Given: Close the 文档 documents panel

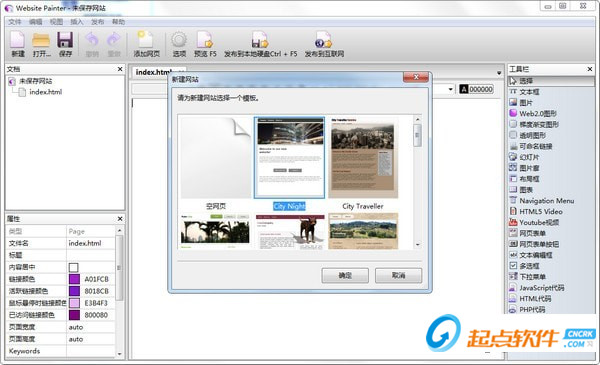Looking at the screenshot, I should 120,69.
